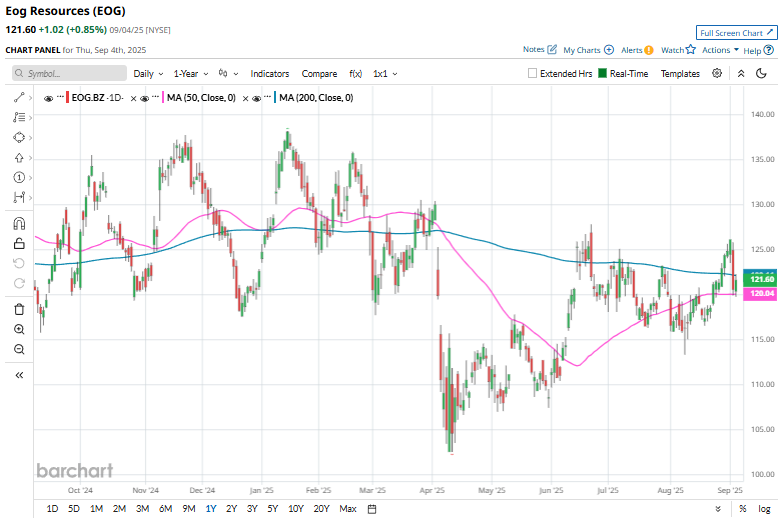The image size is (782, 526).
Task: Open the Compare menu
Action: click(x=319, y=74)
